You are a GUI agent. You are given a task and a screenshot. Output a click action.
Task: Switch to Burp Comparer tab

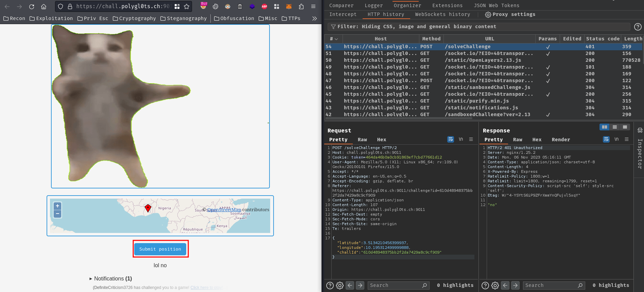point(341,5)
